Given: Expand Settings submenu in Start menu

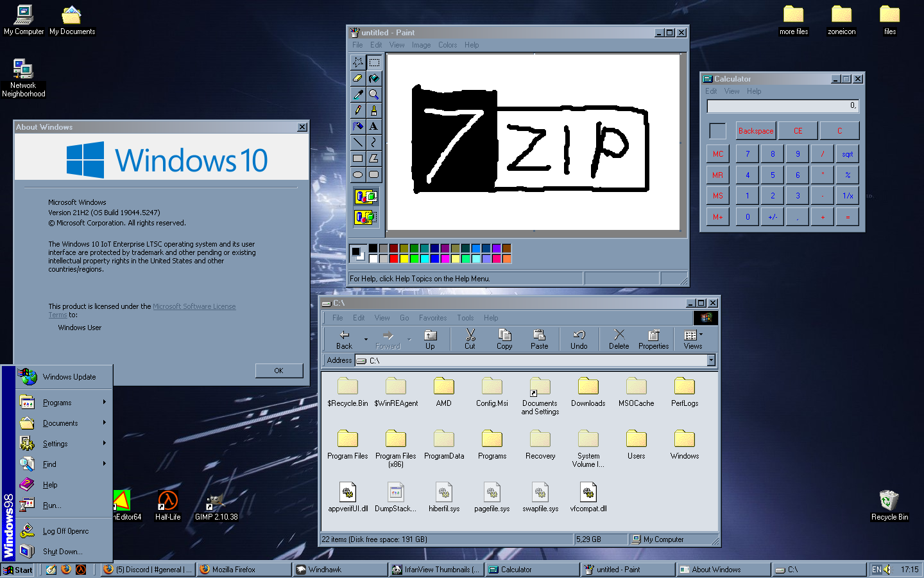Looking at the screenshot, I should point(104,443).
